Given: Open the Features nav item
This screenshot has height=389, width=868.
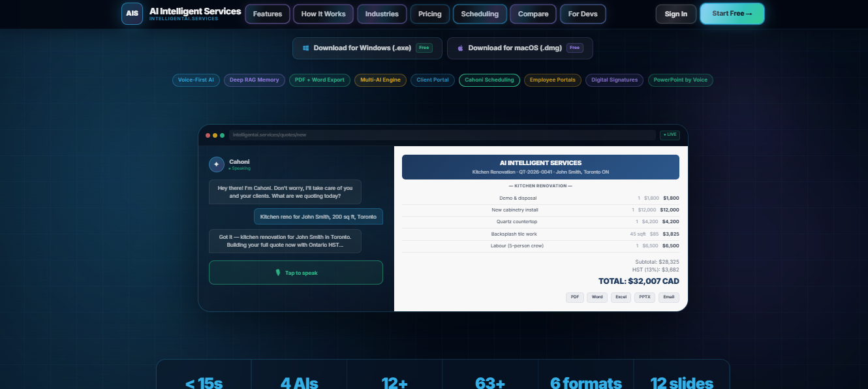Looking at the screenshot, I should (x=268, y=14).
